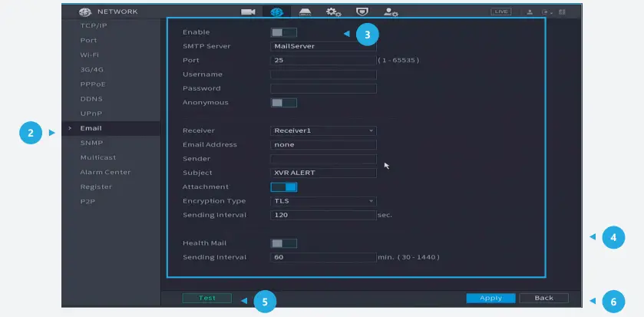This screenshot has width=644, height=317.
Task: Click the Apply button
Action: click(490, 298)
